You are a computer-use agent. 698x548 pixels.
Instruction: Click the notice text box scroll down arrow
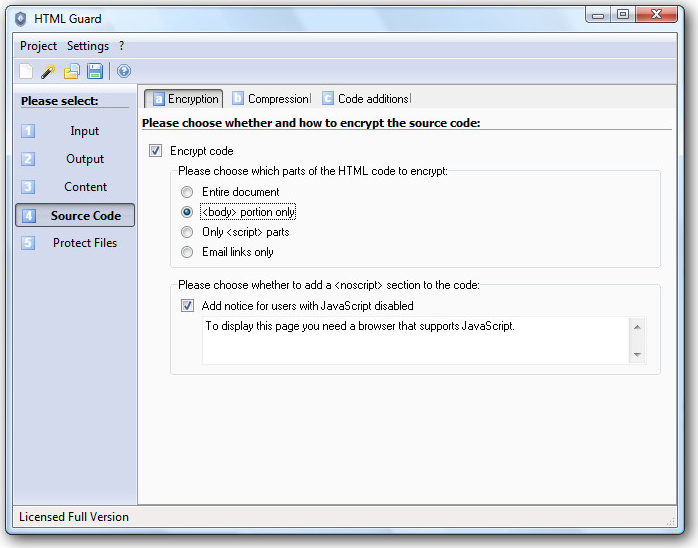click(637, 354)
